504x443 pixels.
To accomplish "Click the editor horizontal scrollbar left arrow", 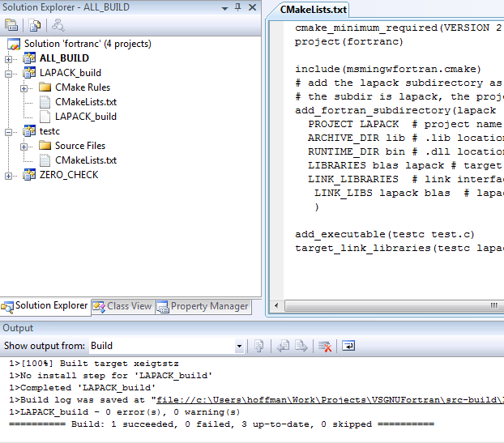I will 276,305.
